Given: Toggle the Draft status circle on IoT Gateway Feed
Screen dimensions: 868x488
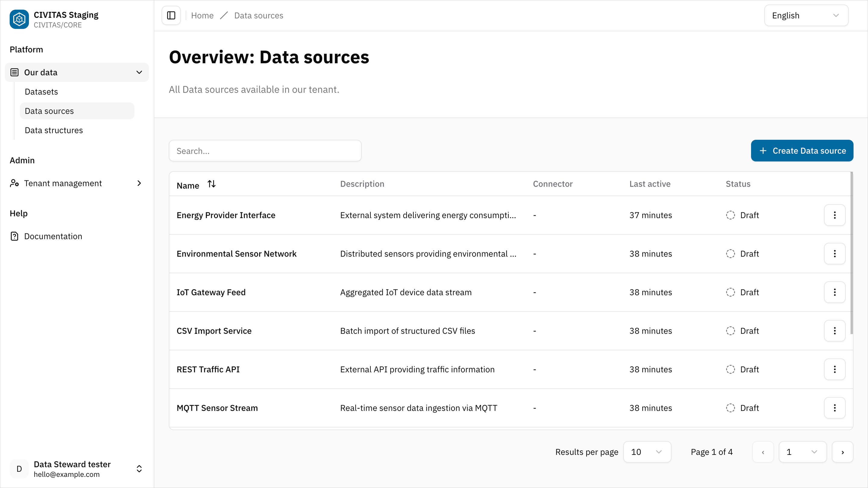Looking at the screenshot, I should click(x=730, y=292).
